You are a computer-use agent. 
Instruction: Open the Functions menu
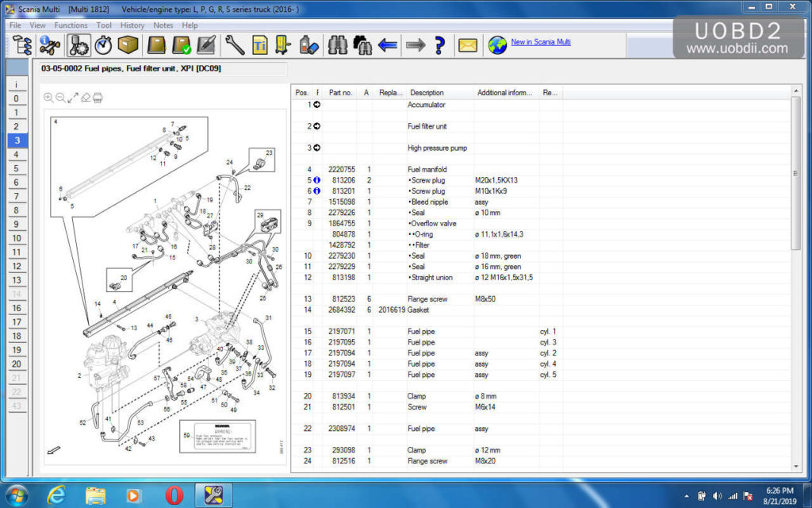[x=71, y=25]
